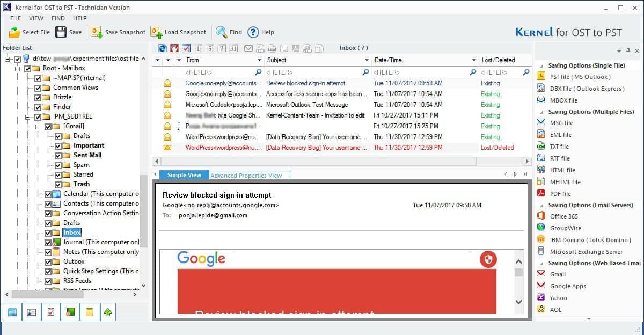
Task: Open notes view at bottom of folder pane
Action: 90,312
